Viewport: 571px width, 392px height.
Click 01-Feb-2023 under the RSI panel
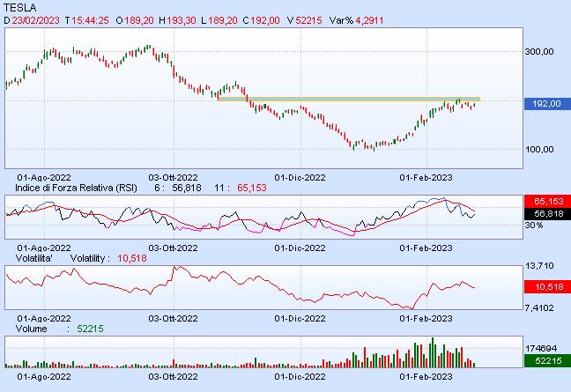pyautogui.click(x=426, y=248)
